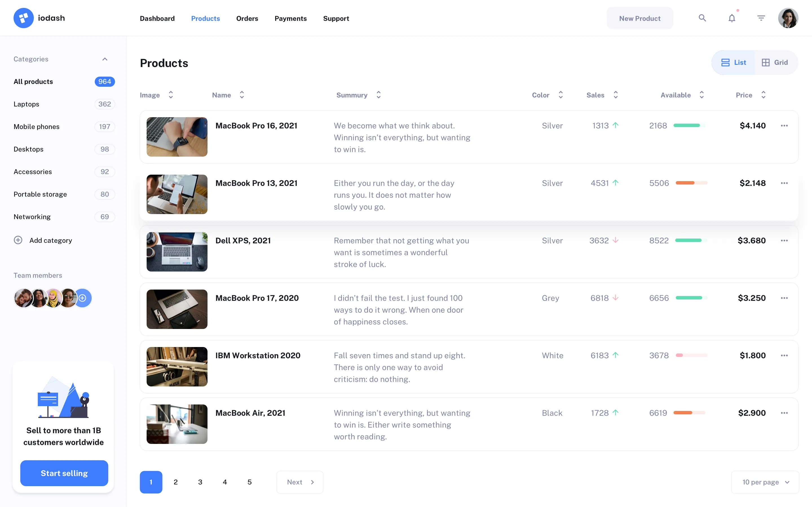Open the search icon in the top bar
Image resolution: width=812 pixels, height=507 pixels.
[x=702, y=18]
